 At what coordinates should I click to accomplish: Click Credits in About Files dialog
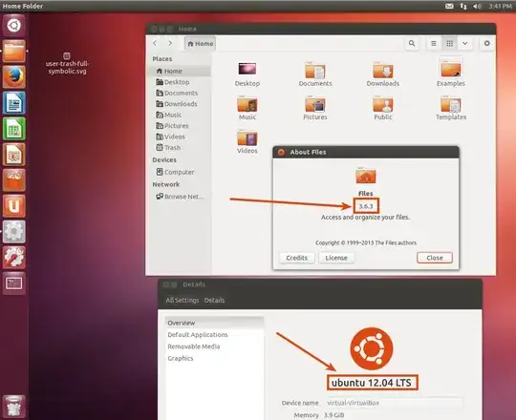[x=297, y=258]
